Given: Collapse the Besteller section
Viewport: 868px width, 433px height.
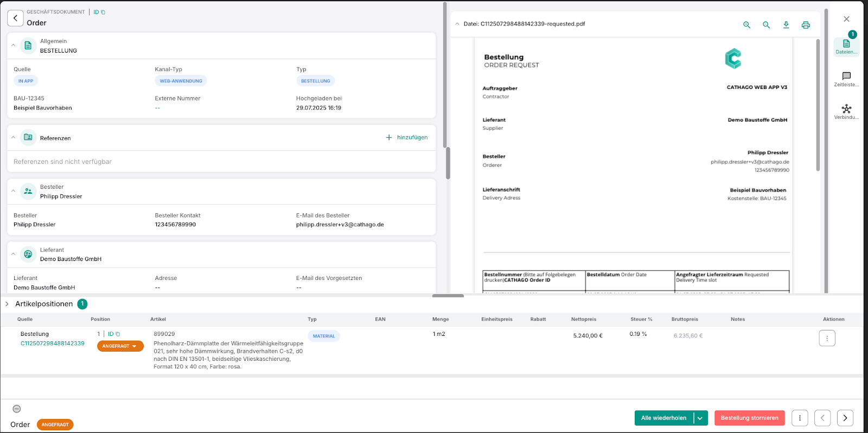Looking at the screenshot, I should [14, 191].
